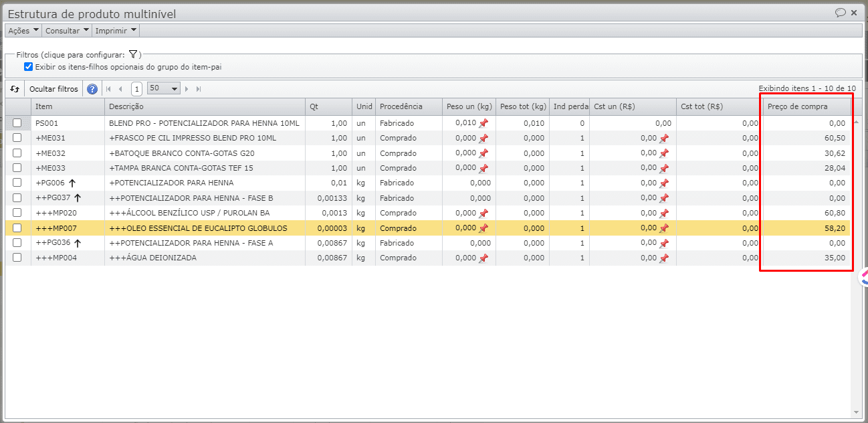Image resolution: width=868 pixels, height=423 pixels.
Task: Open the comment bubble icon in title bar
Action: [x=840, y=13]
